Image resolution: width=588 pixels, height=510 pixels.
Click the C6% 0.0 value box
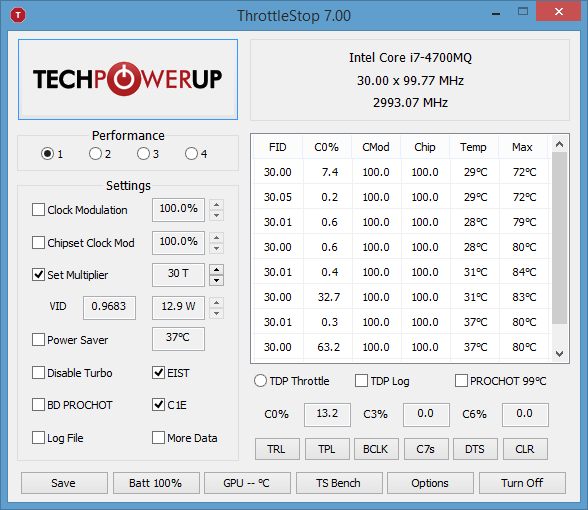click(525, 415)
